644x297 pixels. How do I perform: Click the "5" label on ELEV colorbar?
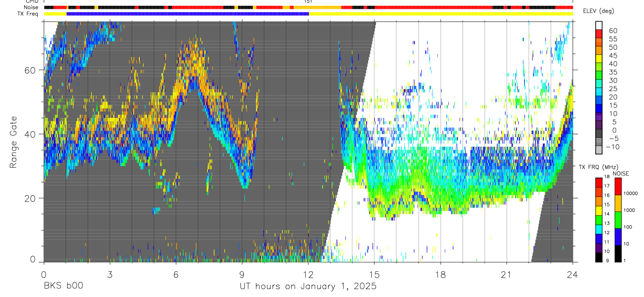point(614,122)
